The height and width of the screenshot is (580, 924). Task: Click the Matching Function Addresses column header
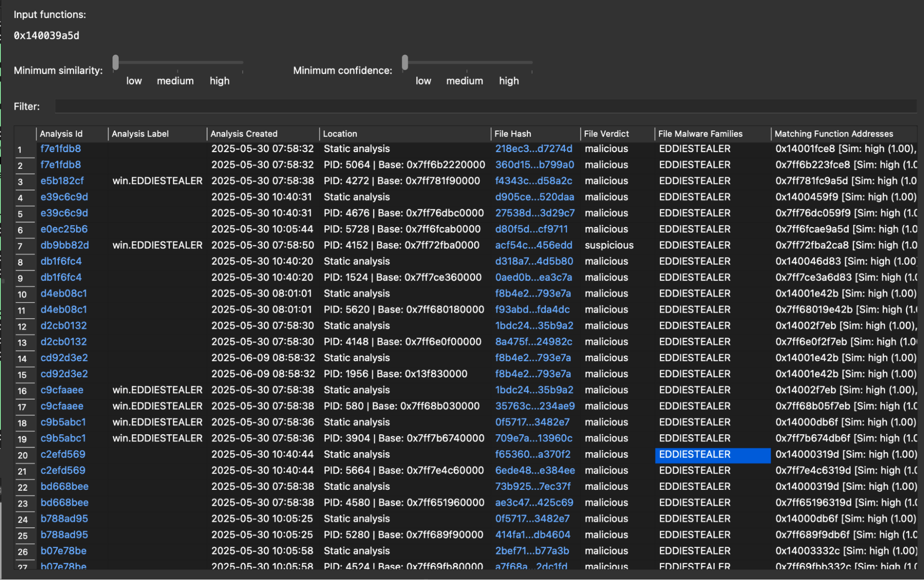coord(833,134)
